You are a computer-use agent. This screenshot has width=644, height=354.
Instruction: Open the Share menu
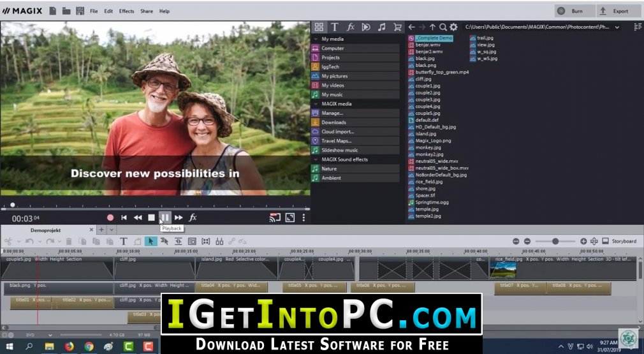click(147, 11)
